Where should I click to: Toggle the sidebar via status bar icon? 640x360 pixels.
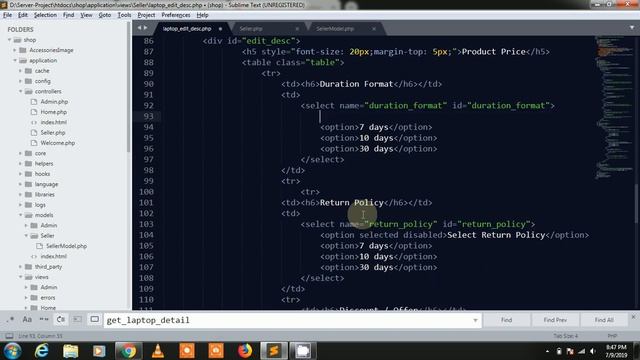pyautogui.click(x=9, y=336)
